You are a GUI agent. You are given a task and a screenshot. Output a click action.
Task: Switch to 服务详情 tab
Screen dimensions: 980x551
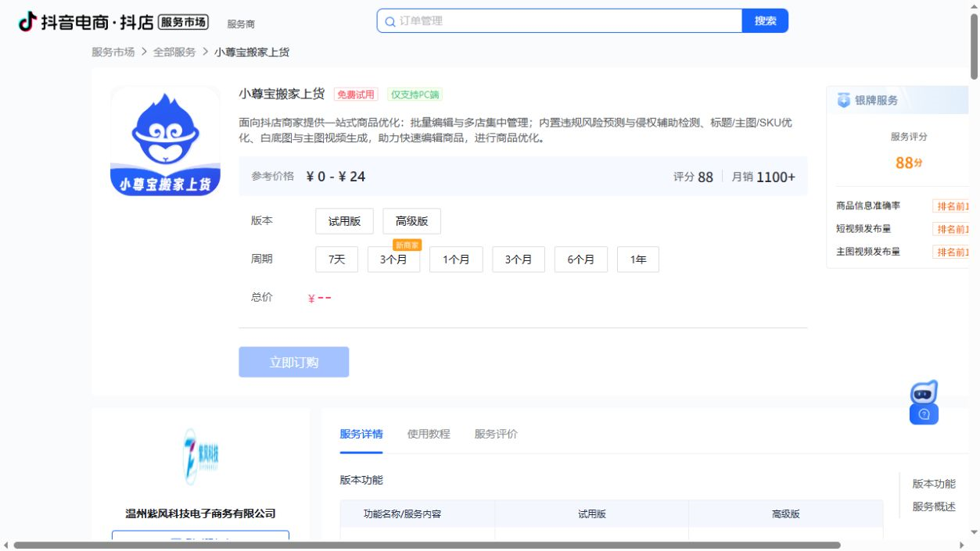361,434
